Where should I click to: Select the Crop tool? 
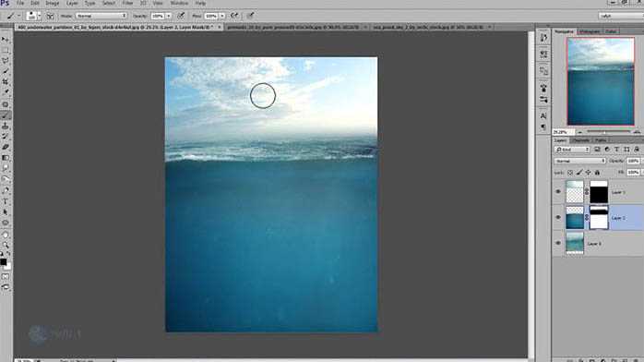click(6, 82)
